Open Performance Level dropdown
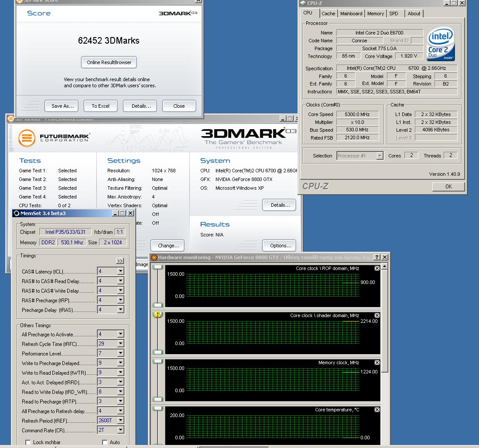 point(121,353)
